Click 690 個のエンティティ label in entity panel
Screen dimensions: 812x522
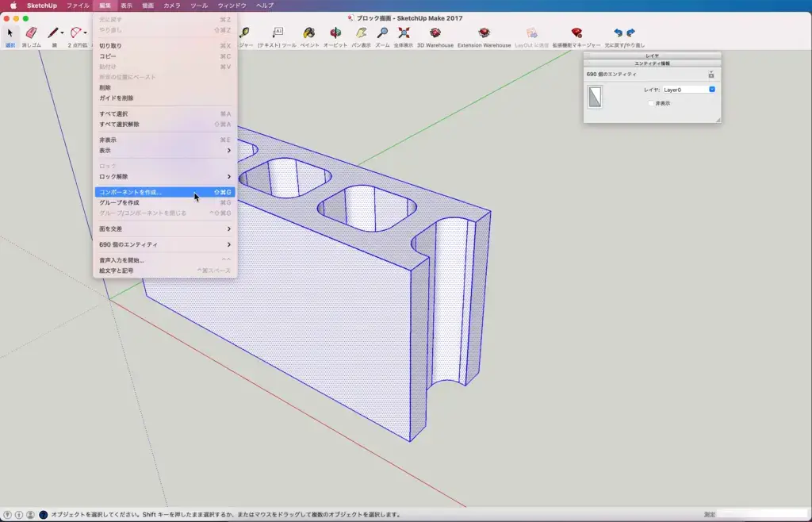(611, 75)
